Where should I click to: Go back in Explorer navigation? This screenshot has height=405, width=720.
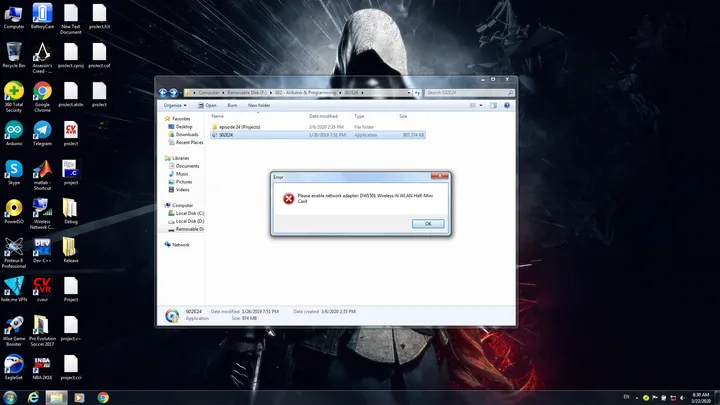(x=163, y=93)
